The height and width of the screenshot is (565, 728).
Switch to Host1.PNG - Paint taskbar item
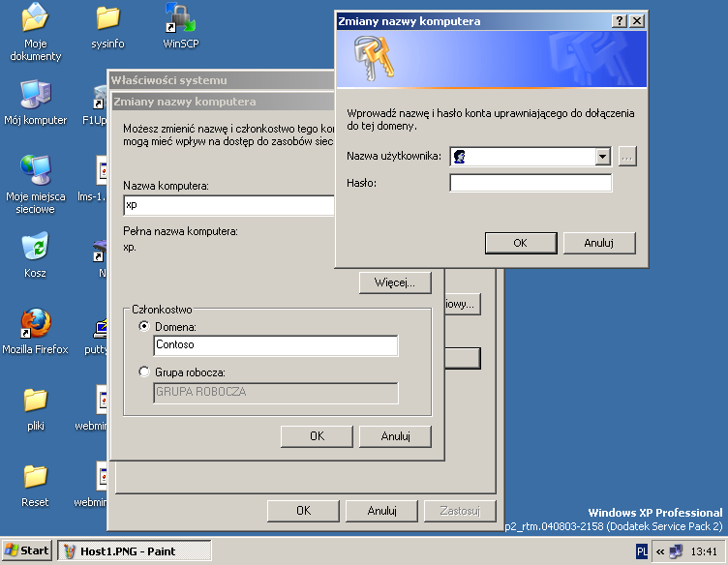tap(134, 551)
